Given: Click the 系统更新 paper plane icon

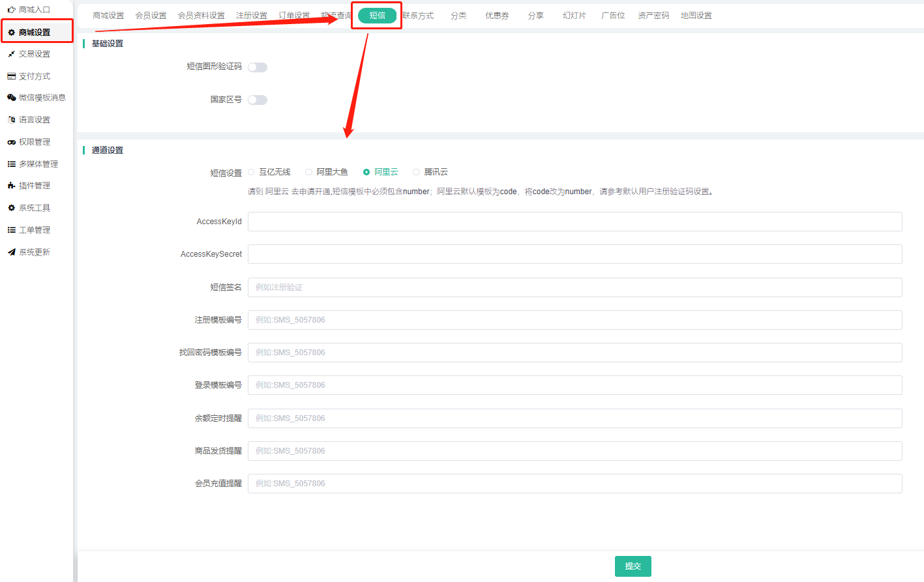Looking at the screenshot, I should coord(11,252).
